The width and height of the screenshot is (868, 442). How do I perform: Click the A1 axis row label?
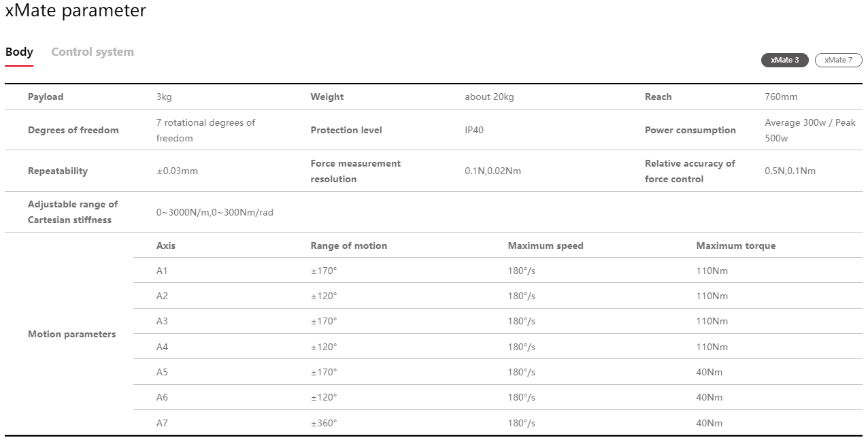pos(162,271)
